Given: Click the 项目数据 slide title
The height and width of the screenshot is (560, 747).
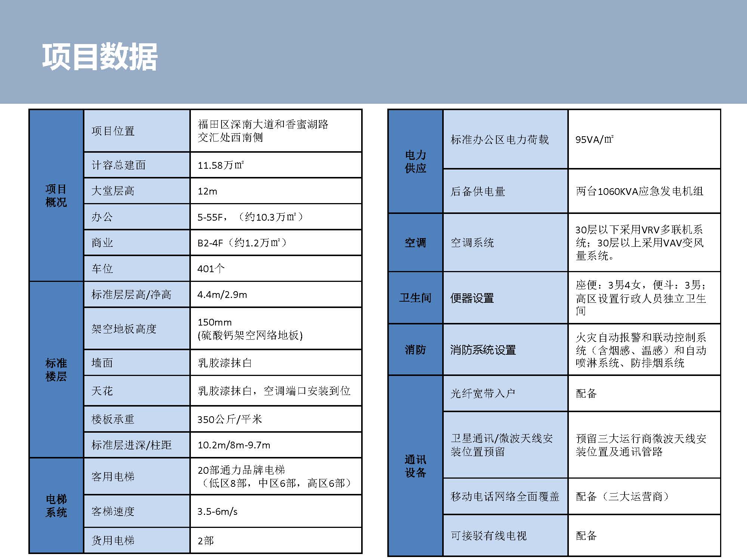Looking at the screenshot, I should click(100, 57).
